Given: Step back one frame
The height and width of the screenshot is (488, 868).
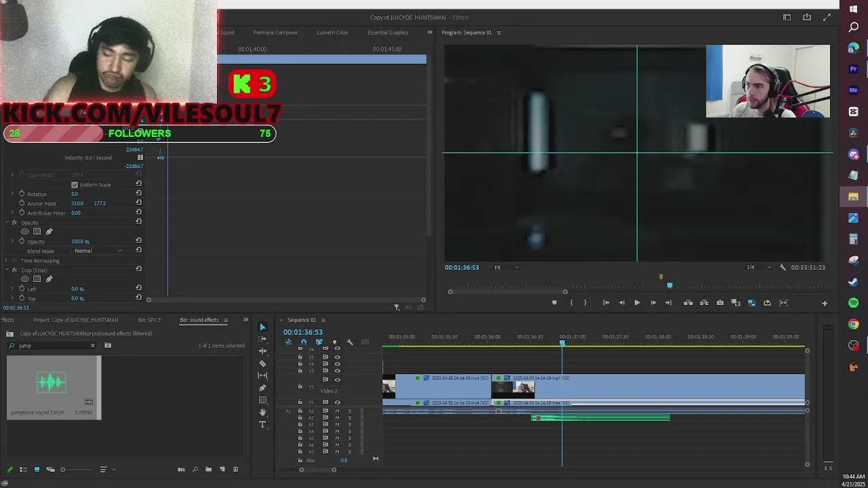Looking at the screenshot, I should 621,303.
